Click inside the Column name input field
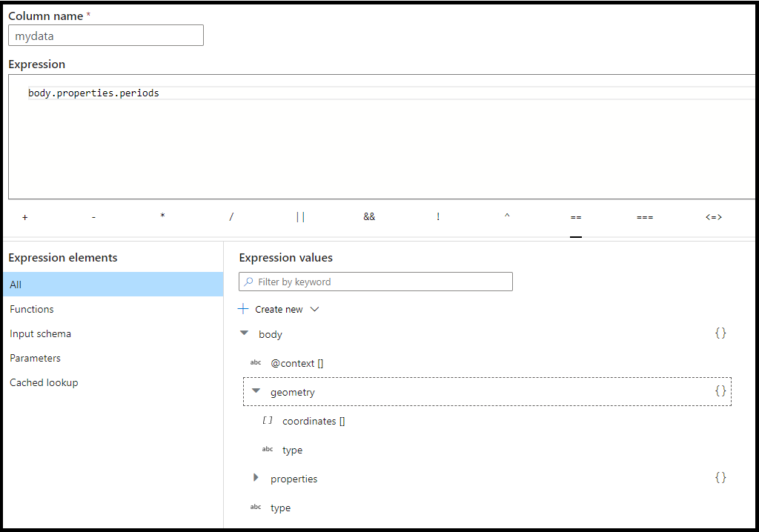The width and height of the screenshot is (759, 532). (105, 35)
